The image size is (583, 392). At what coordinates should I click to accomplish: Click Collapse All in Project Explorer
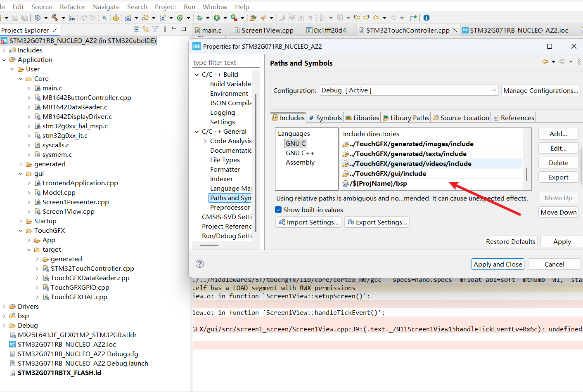point(137,29)
